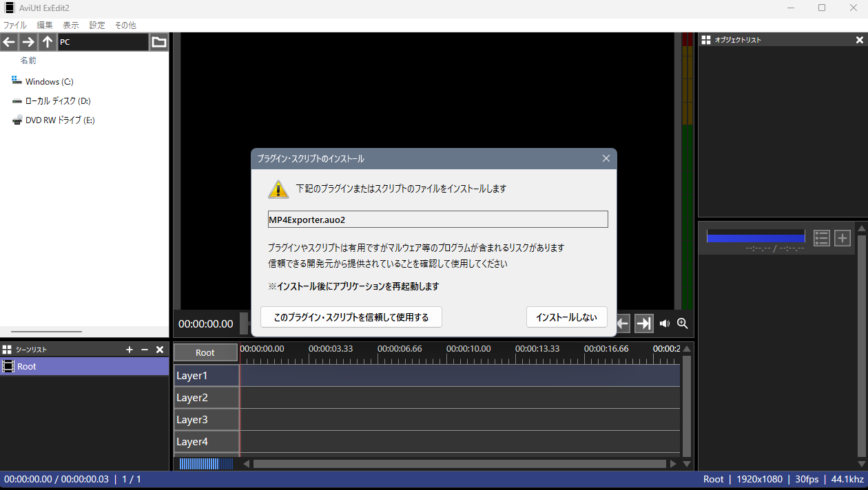Close the scene list panel
The image size is (868, 490).
(160, 350)
